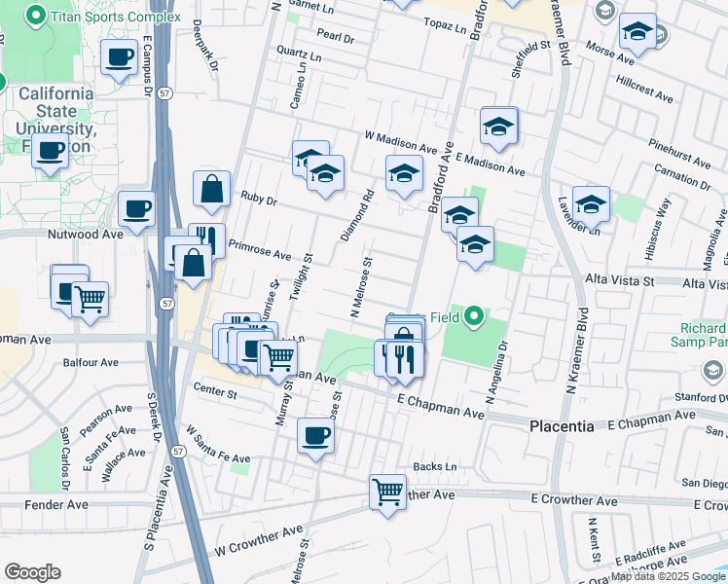This screenshot has height=584, width=728.
Task: Click the N Angelina Dr street label
Action: point(497,373)
